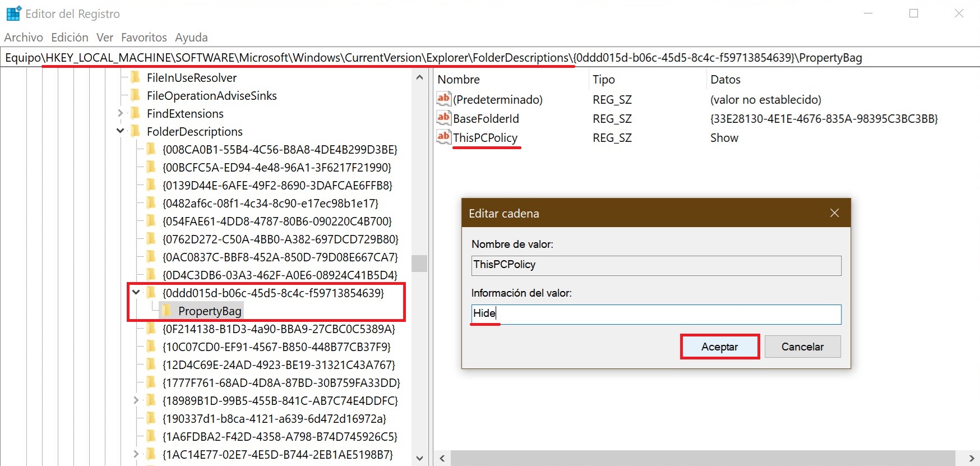The height and width of the screenshot is (466, 980).
Task: Click folder icon of {0139D44E-6AFE-49F2-8690-3DAFCAE6FFB8}
Action: coord(151,185)
